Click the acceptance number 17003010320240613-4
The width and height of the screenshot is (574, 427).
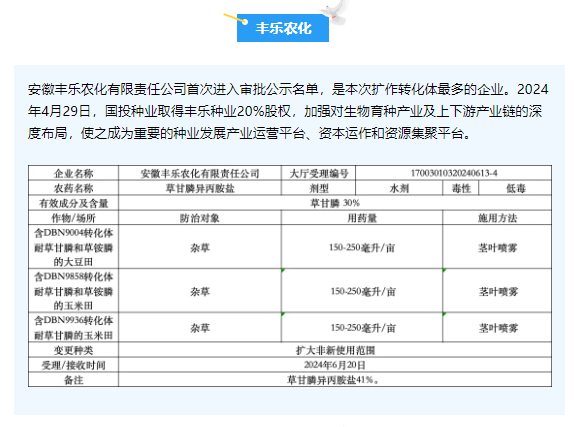(x=454, y=173)
